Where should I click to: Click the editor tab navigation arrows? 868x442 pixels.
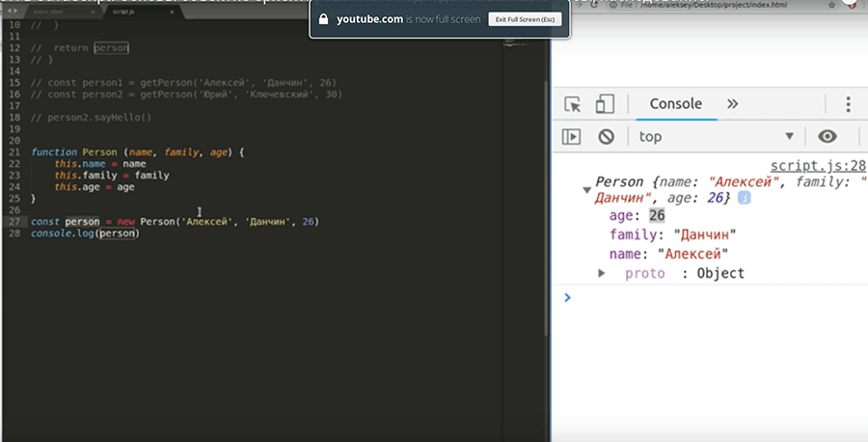11,11
